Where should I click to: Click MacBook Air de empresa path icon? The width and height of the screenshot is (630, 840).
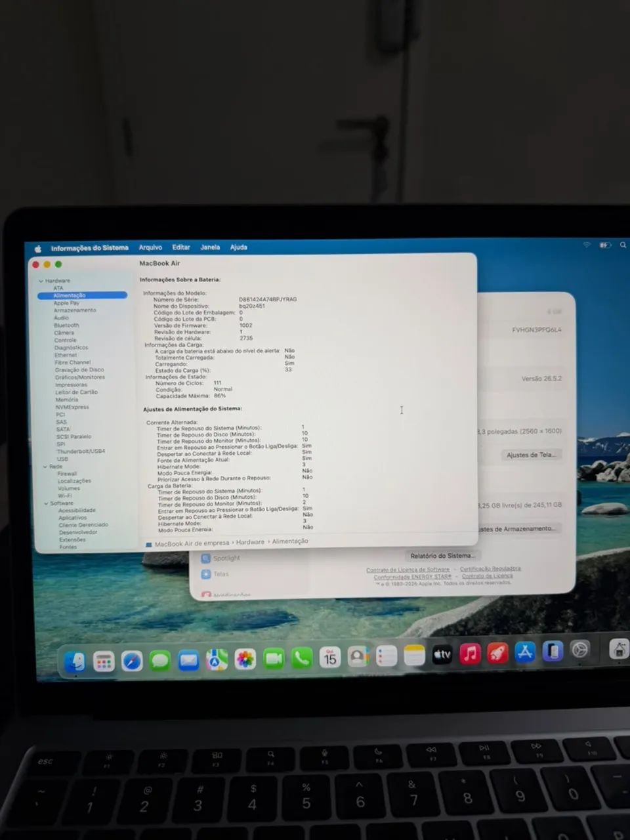pyautogui.click(x=149, y=544)
